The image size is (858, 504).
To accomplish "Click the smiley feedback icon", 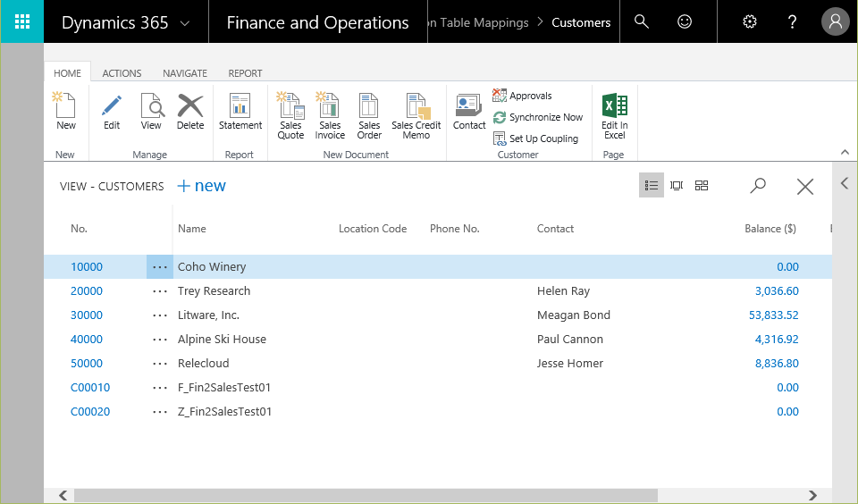I will (685, 21).
